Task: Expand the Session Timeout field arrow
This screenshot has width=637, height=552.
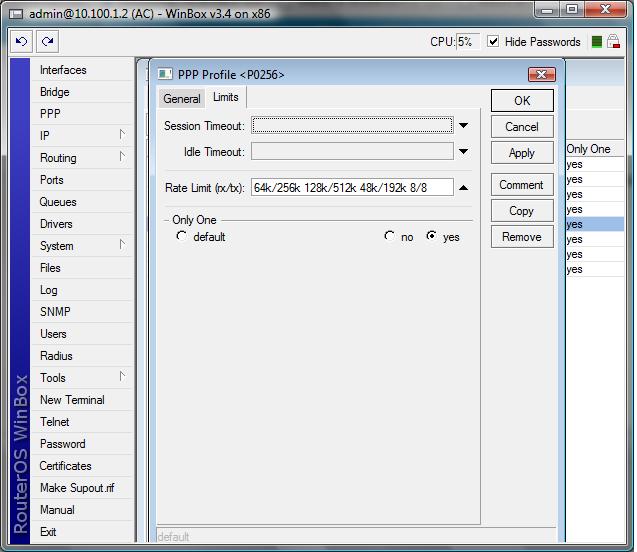Action: click(463, 126)
